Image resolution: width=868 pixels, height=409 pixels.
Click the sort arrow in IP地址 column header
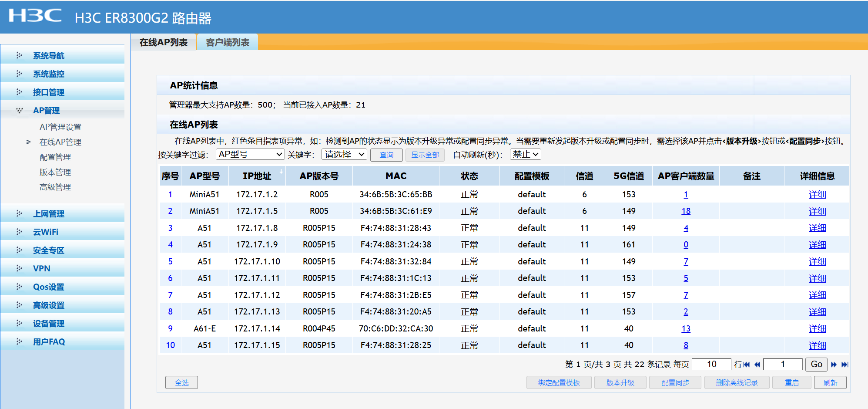pos(282,171)
